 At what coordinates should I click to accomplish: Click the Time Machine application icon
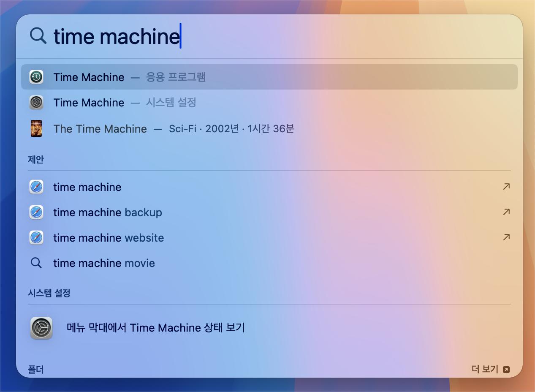[36, 77]
